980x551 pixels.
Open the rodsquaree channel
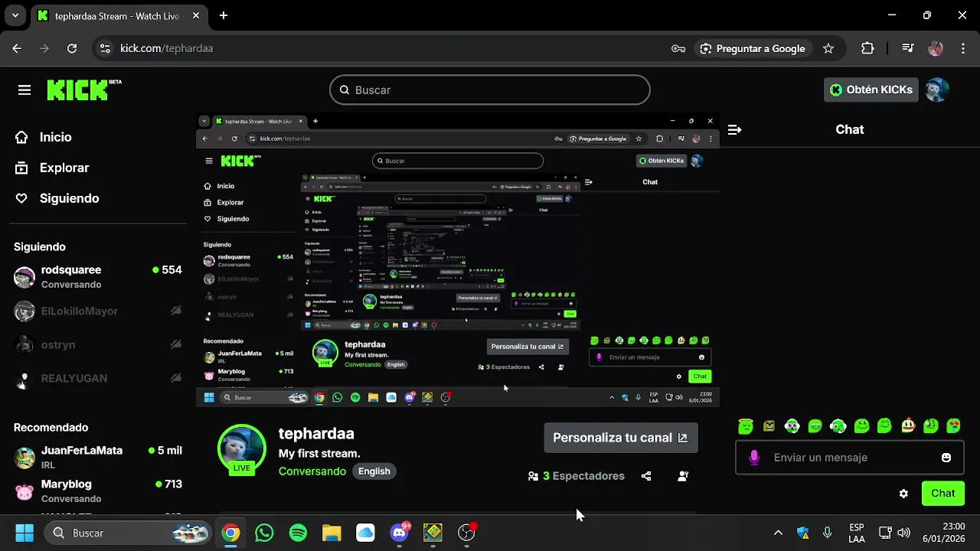point(98,276)
